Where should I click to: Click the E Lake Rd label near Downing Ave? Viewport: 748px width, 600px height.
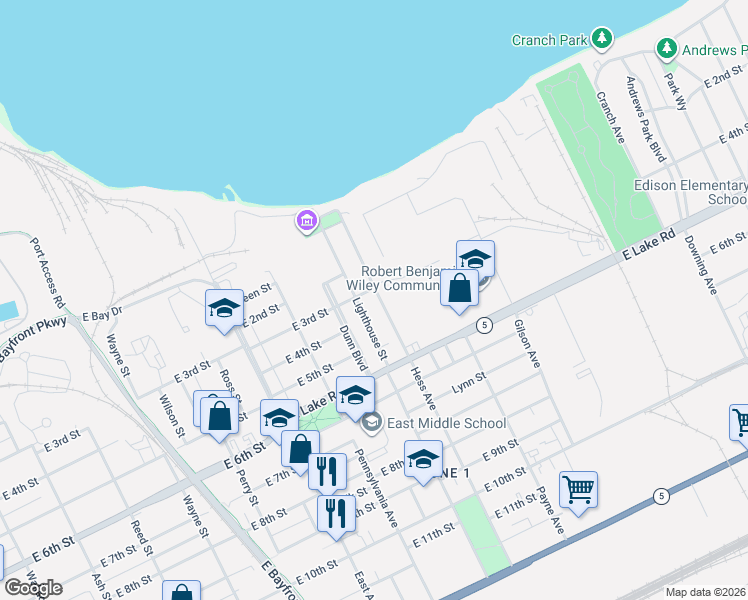[x=649, y=244]
